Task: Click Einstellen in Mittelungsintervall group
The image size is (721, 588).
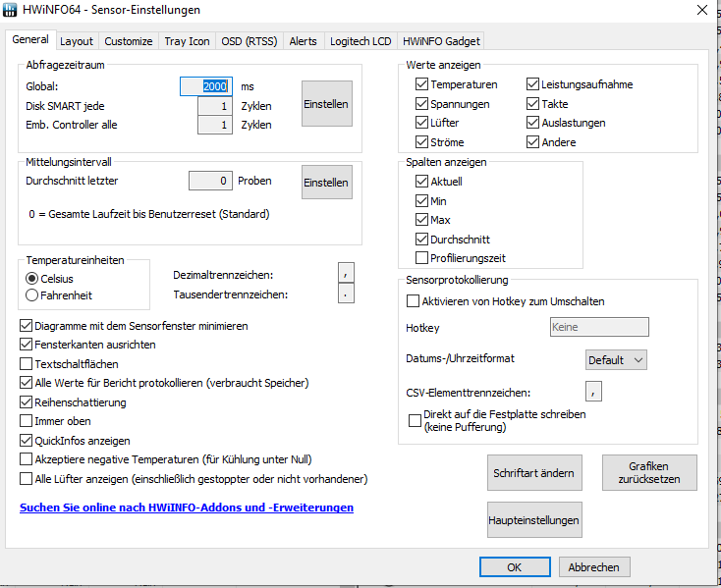Action: 326,183
